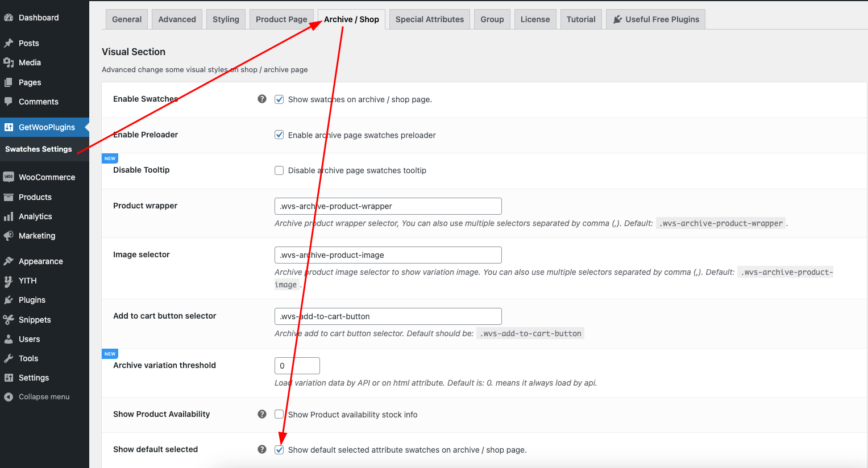
Task: Click the Visual Section heading
Action: (x=134, y=52)
